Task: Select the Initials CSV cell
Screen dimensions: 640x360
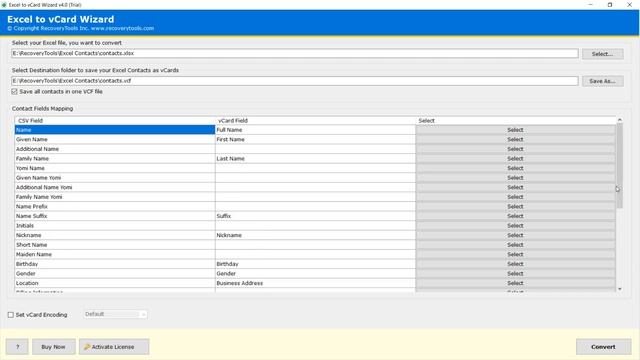Action: click(115, 226)
